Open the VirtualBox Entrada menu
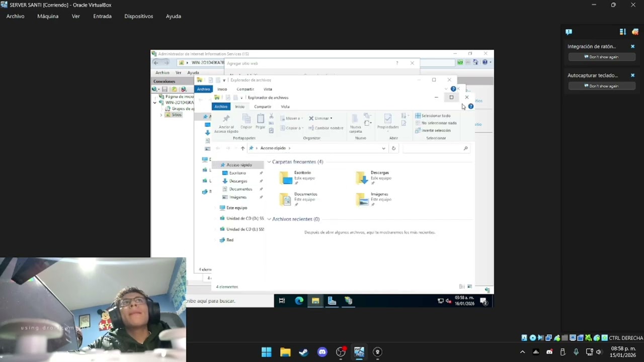 102,16
